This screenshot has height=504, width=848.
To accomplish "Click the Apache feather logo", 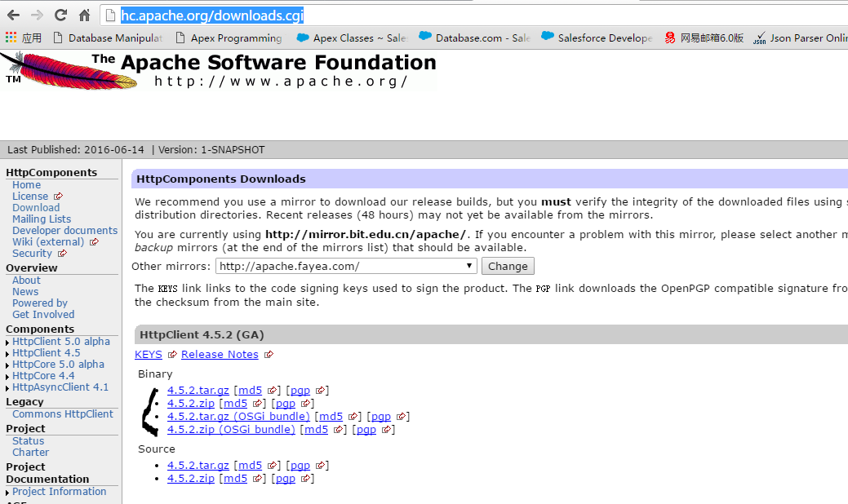I will 69,71.
